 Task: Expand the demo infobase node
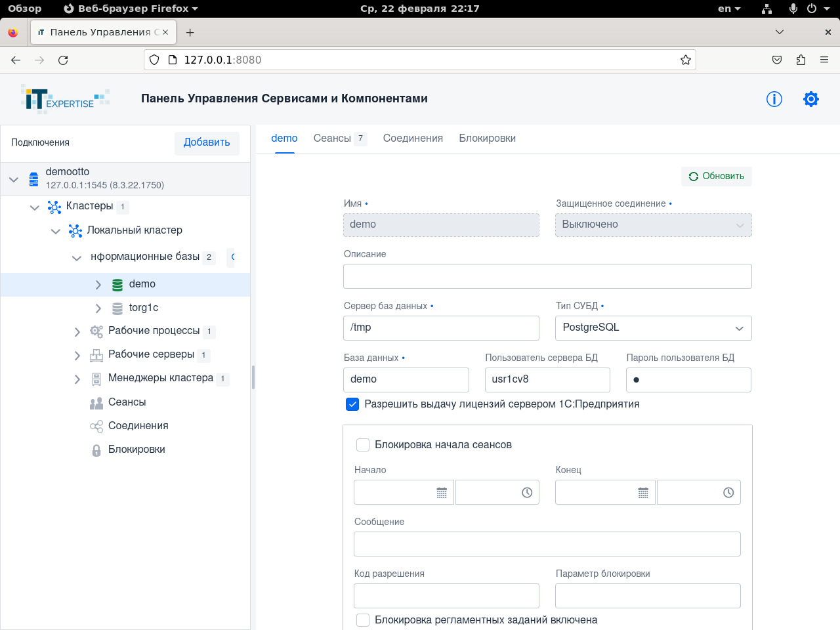coord(98,285)
